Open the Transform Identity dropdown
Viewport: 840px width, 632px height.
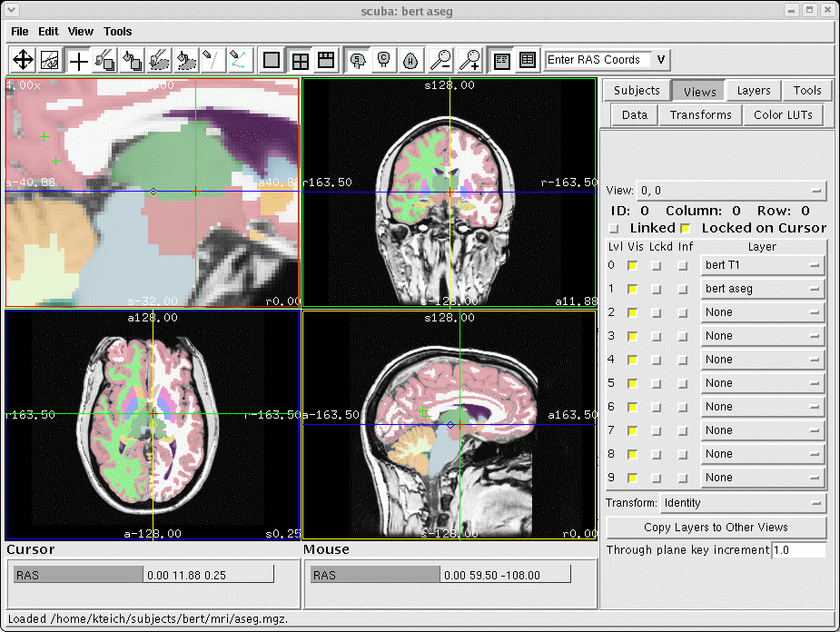tap(743, 503)
